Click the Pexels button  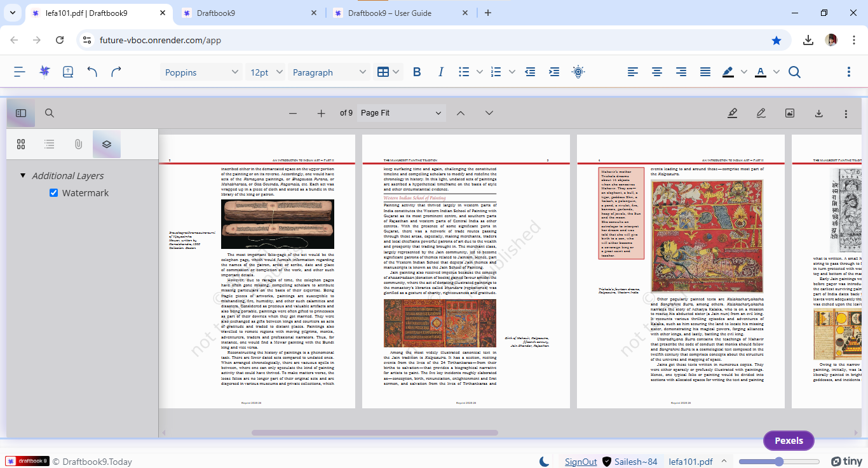pos(789,440)
